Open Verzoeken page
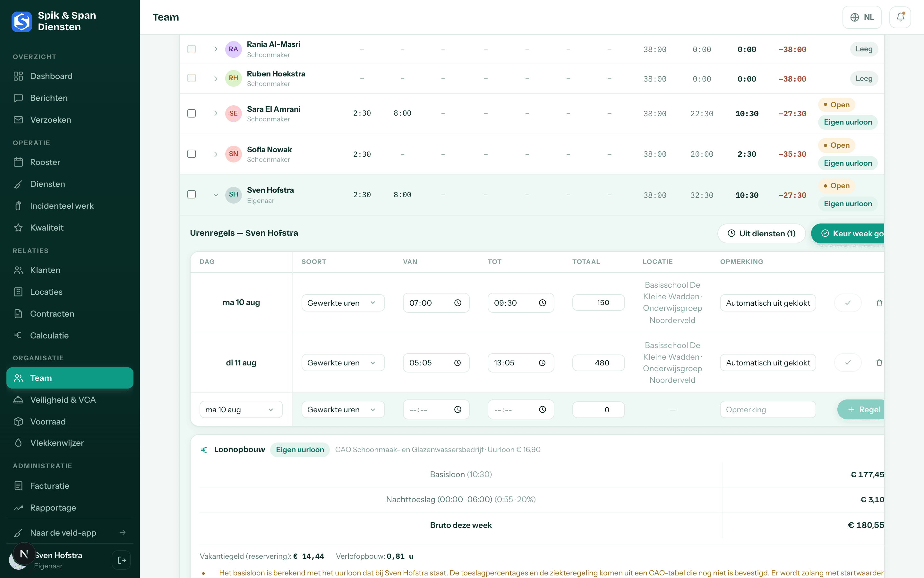 70,120
